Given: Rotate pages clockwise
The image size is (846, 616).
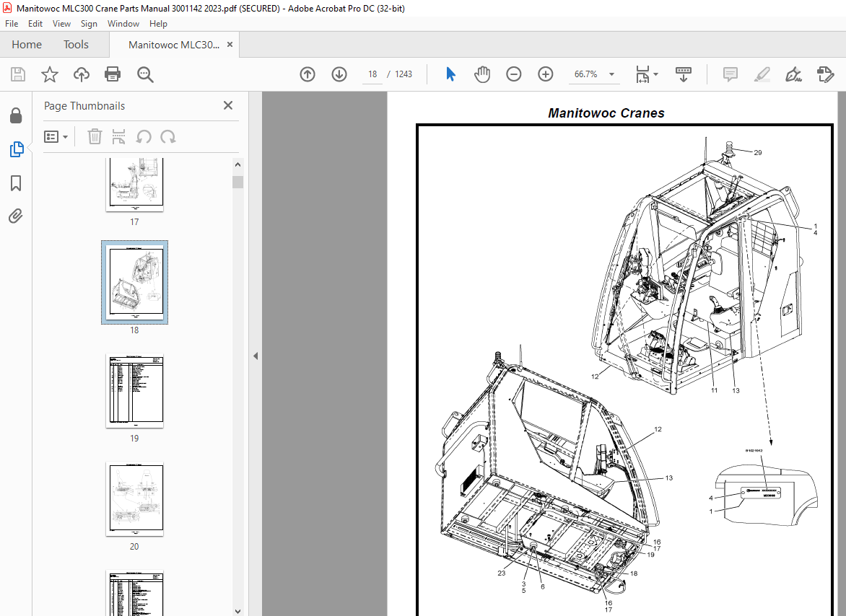Looking at the screenshot, I should (x=168, y=137).
